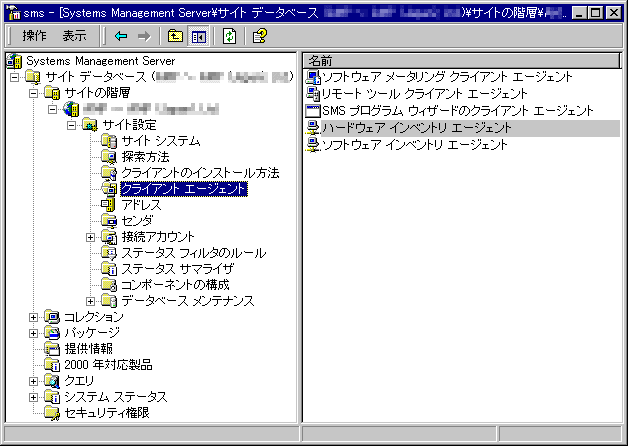This screenshot has height=447, width=629.
Task: Click the ステータス サマライザ icon
Action: pos(109,268)
